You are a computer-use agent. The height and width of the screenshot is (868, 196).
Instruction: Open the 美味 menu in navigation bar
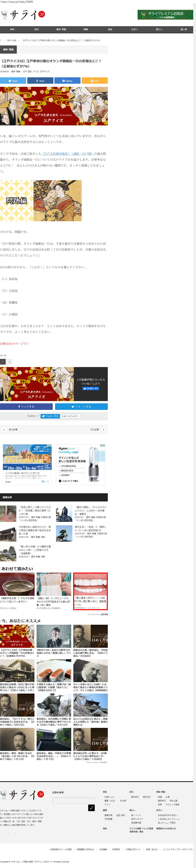pos(12,29)
